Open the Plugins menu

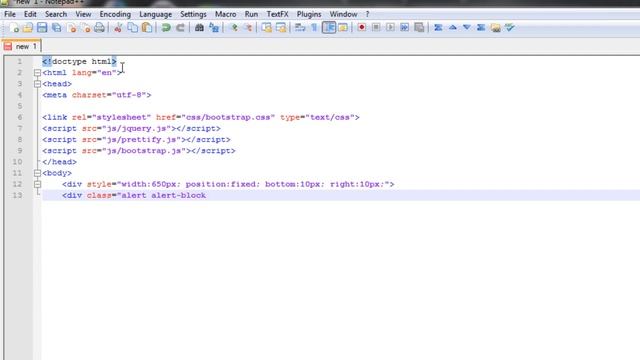coord(309,14)
